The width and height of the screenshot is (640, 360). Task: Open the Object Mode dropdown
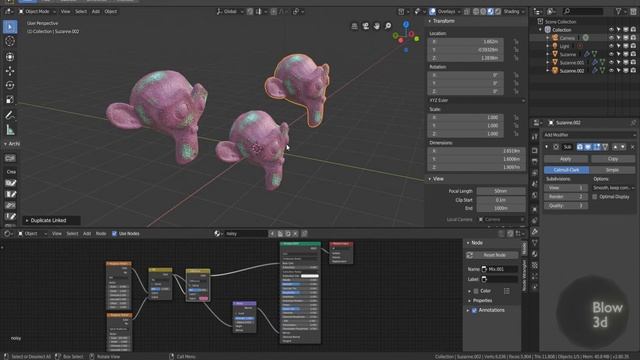tap(37, 11)
